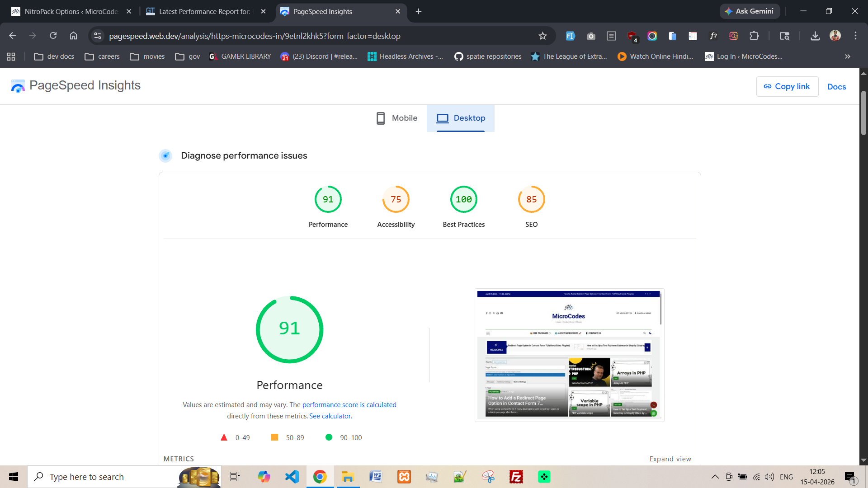Reload the page with the refresh icon

tap(53, 36)
